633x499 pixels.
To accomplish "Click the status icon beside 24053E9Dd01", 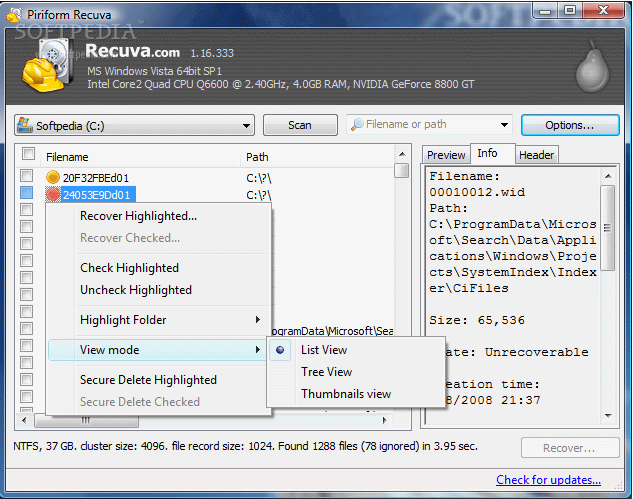I will point(53,195).
